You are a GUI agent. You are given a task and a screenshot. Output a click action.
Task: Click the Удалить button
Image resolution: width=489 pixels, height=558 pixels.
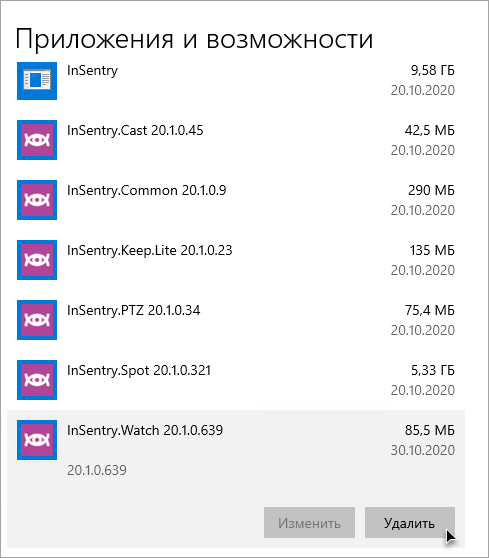pos(410,522)
